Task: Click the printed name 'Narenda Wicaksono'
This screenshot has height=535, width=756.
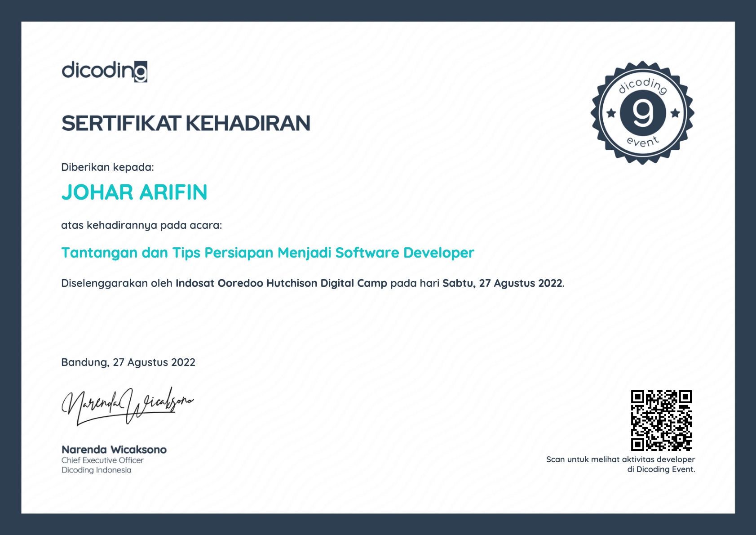Action: tap(114, 450)
